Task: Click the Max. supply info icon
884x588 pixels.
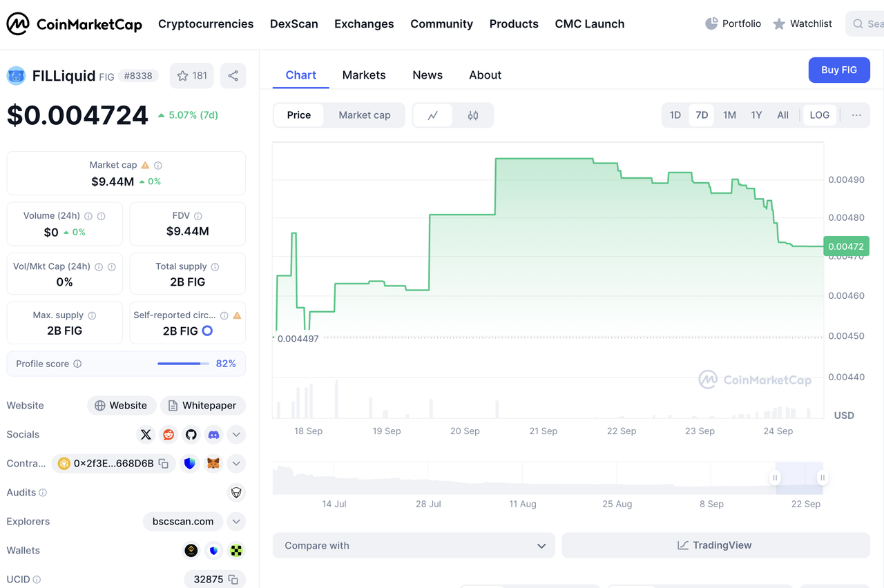Action: pyautogui.click(x=92, y=315)
